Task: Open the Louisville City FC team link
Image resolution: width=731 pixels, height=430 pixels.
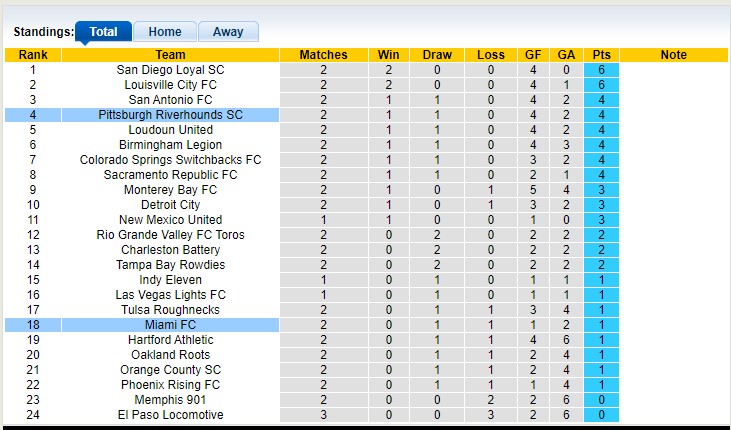Action: tap(170, 85)
